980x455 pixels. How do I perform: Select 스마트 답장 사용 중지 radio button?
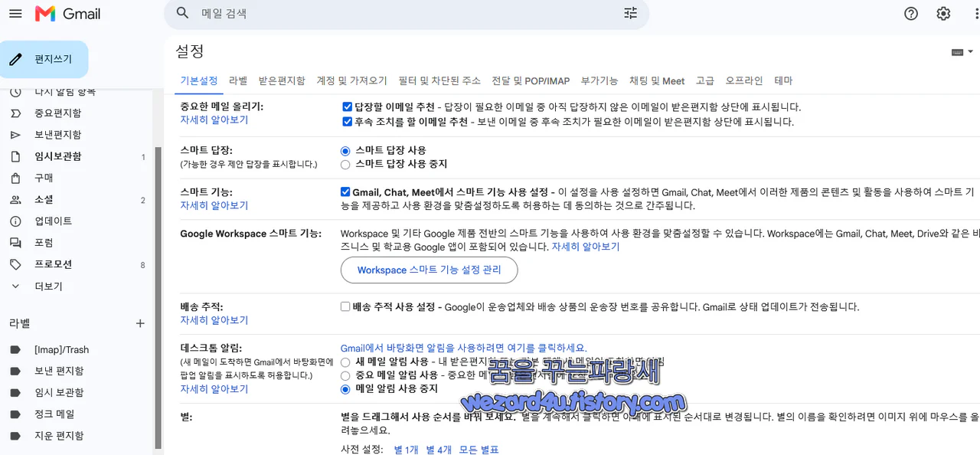[x=345, y=164]
